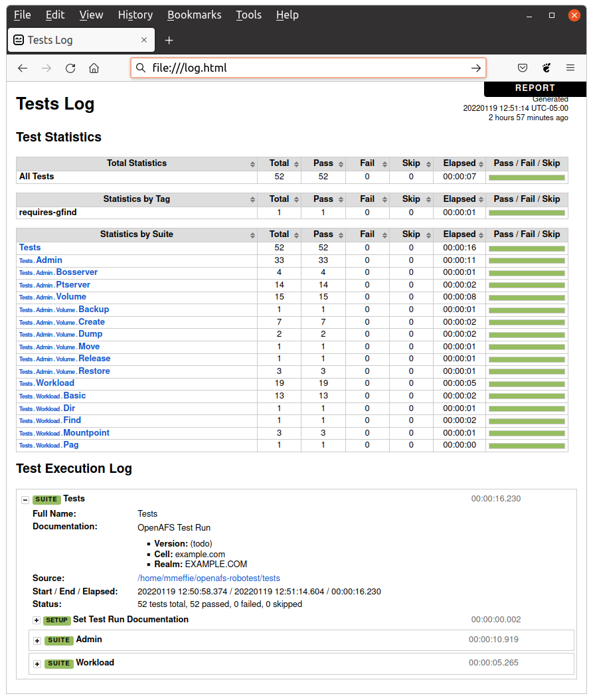Click the GNOME foot extension icon
The height and width of the screenshot is (700, 593).
(547, 68)
